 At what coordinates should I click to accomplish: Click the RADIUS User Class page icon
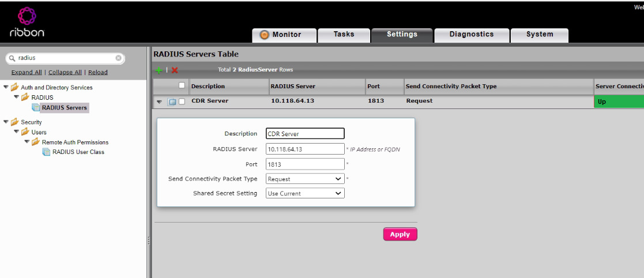coord(47,152)
